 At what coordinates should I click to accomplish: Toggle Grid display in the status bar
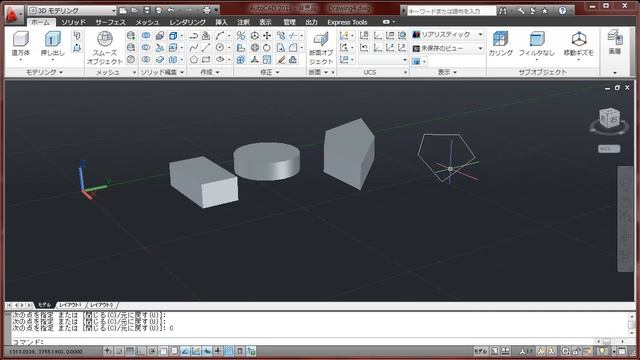click(130, 351)
